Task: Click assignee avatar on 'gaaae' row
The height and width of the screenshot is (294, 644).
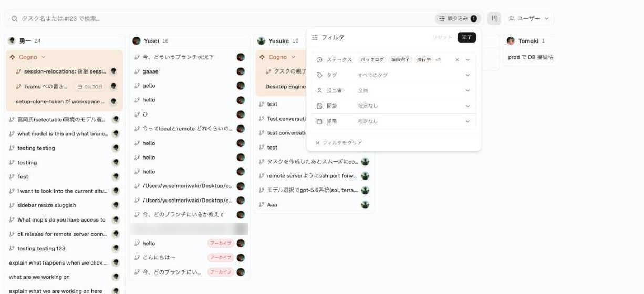Action: pos(241,71)
